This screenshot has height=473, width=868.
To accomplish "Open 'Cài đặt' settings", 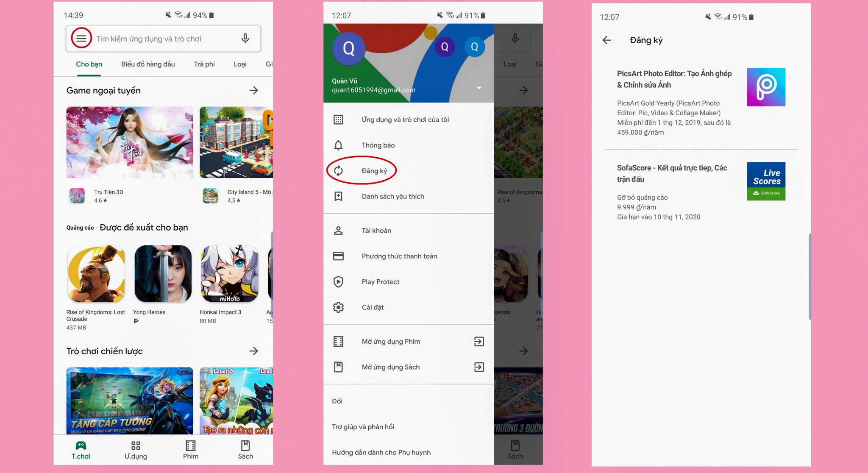I will (409, 307).
